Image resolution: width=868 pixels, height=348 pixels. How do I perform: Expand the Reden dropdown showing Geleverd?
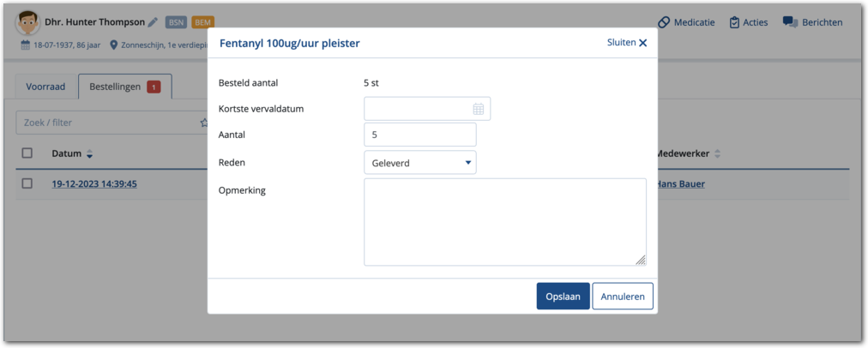(x=419, y=163)
